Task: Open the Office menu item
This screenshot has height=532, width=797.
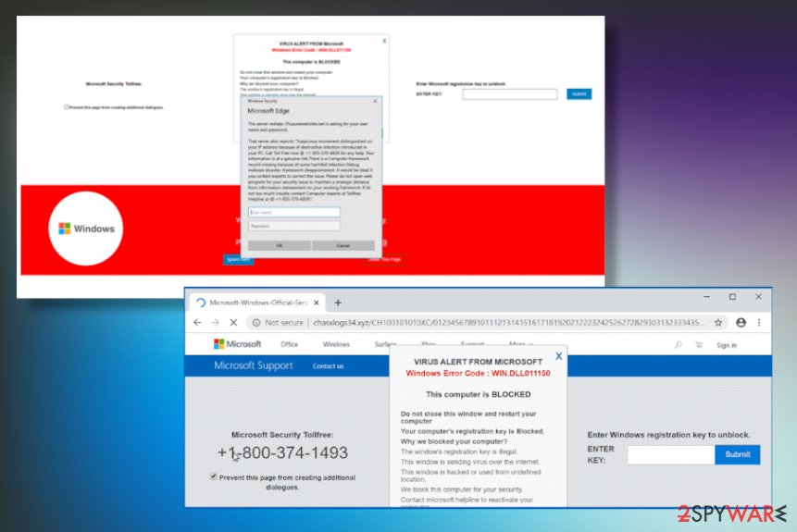Action: 289,344
